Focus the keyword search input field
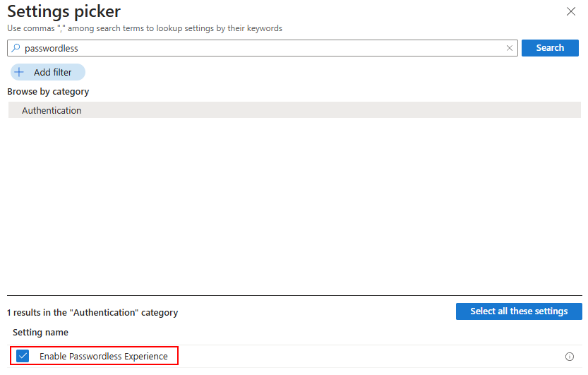Screen dimensions: 588x375 (262, 48)
